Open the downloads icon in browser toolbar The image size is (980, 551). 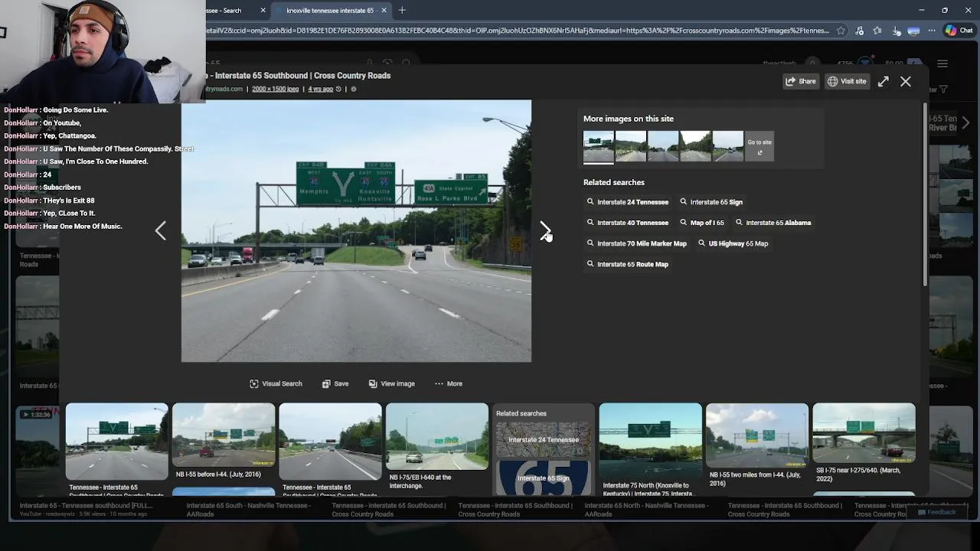896,31
